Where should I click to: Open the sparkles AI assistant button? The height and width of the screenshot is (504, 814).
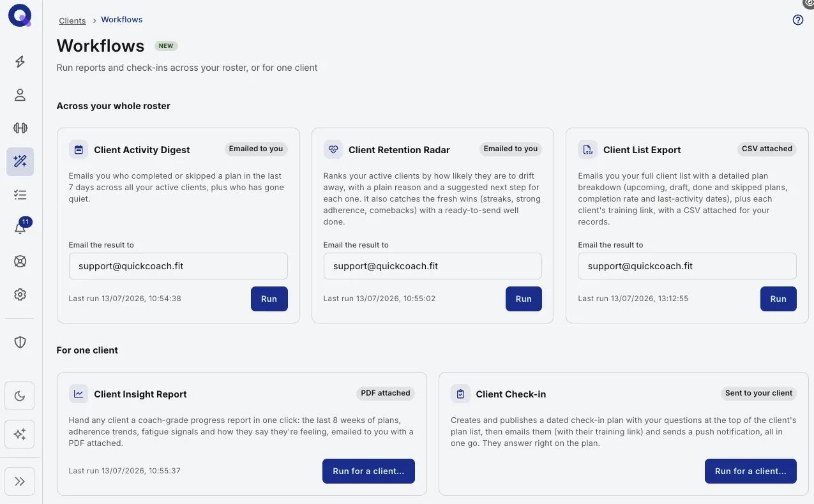click(x=20, y=434)
